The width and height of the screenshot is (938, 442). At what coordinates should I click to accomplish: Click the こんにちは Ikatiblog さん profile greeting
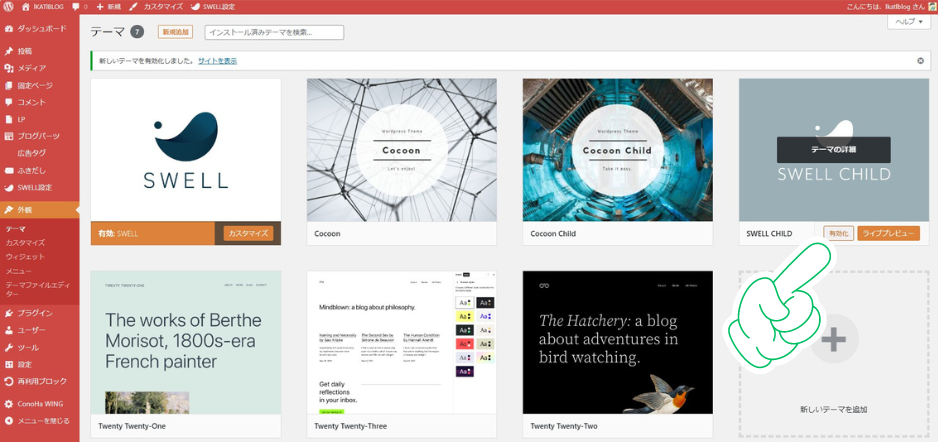[884, 7]
